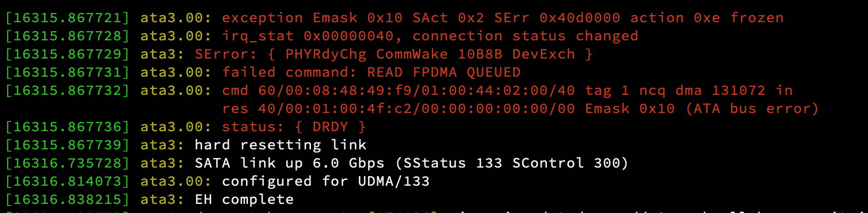Click the 'hard resetting link' message
Image resolution: width=868 pixels, height=213 pixels.
click(280, 145)
